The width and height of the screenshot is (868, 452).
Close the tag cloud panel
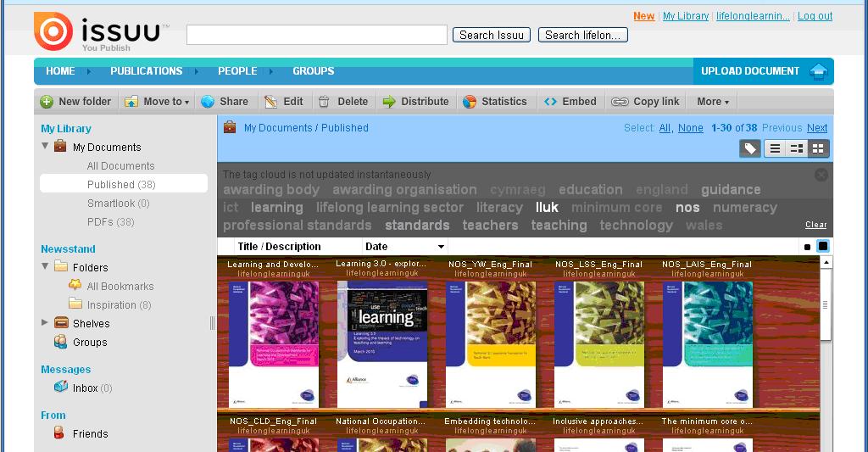tap(821, 175)
